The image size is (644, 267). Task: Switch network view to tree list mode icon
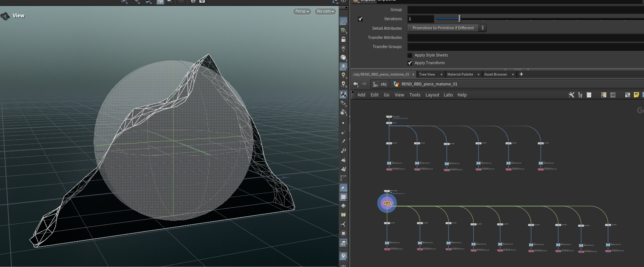[580, 95]
